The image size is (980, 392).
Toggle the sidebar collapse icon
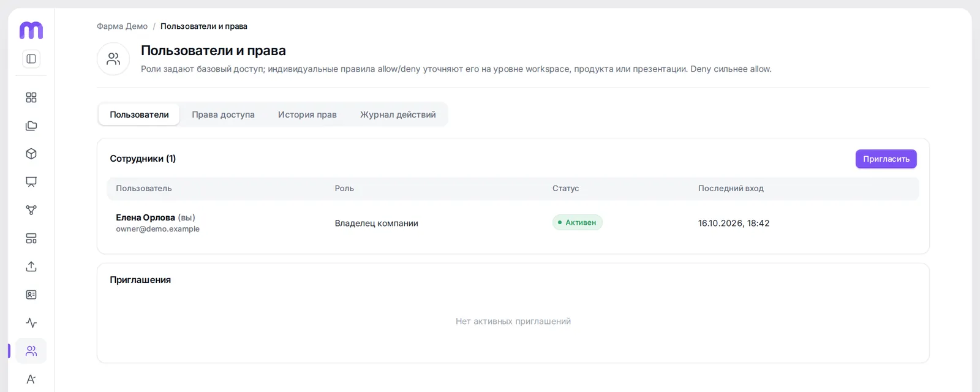tap(31, 59)
